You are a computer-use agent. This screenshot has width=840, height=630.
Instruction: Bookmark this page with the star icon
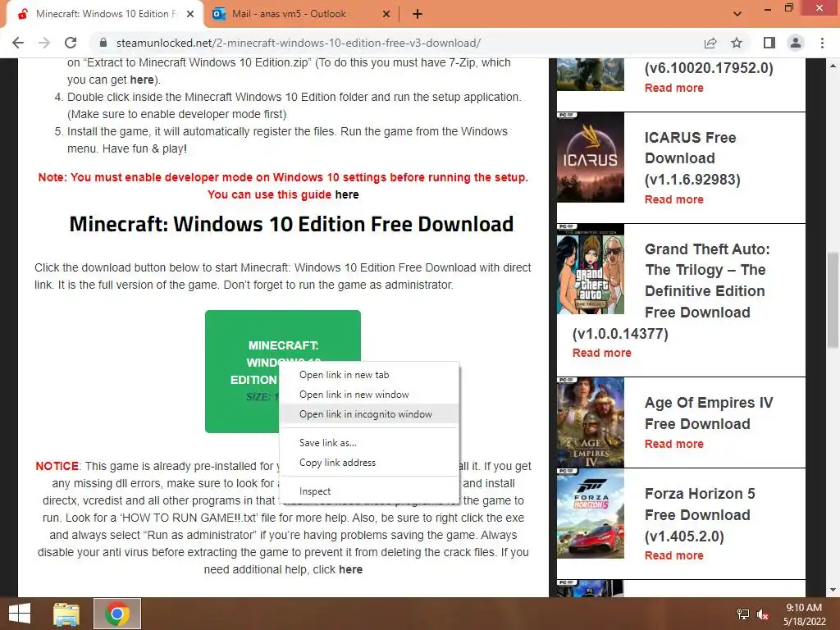tap(737, 43)
